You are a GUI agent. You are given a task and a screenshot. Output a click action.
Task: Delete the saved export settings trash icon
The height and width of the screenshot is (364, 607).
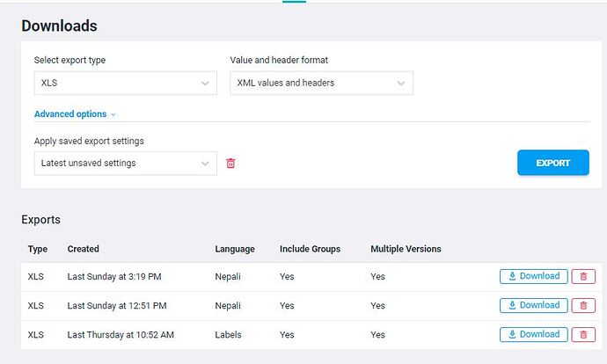230,164
